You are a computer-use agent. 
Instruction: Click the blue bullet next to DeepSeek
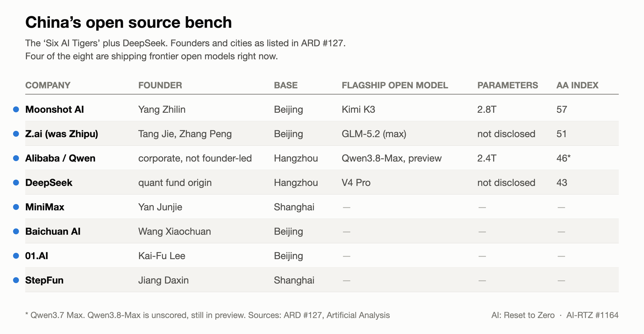(16, 183)
